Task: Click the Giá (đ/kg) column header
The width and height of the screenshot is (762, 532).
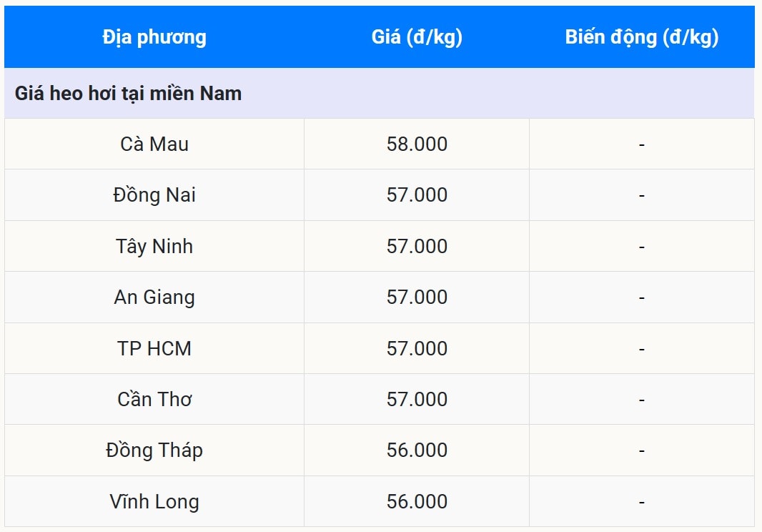Action: click(417, 37)
